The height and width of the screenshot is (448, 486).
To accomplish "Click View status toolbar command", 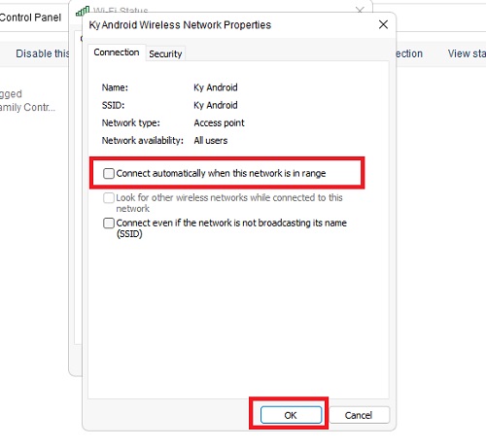I will [467, 53].
